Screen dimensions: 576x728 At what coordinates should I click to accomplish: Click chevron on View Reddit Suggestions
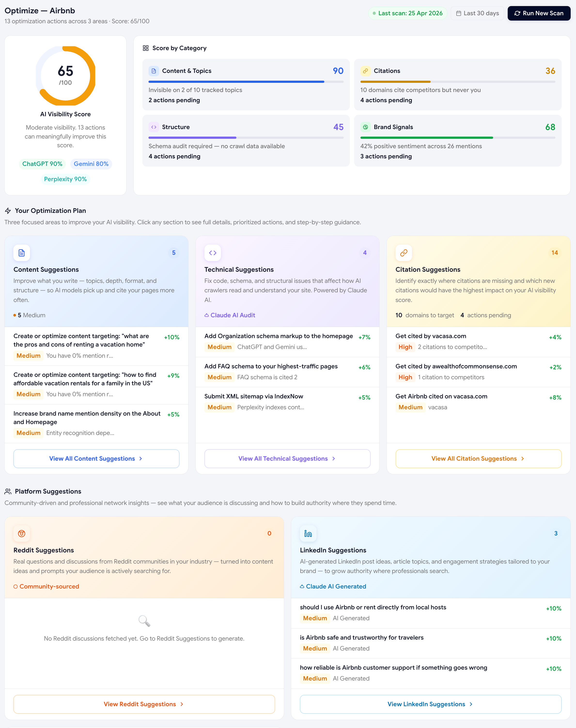click(182, 704)
